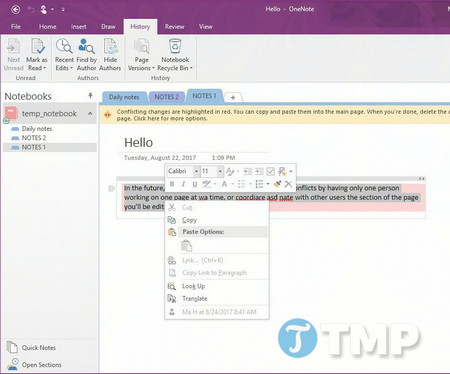The height and width of the screenshot is (374, 450).
Task: Open font color dropdown arrow
Action: (x=232, y=184)
